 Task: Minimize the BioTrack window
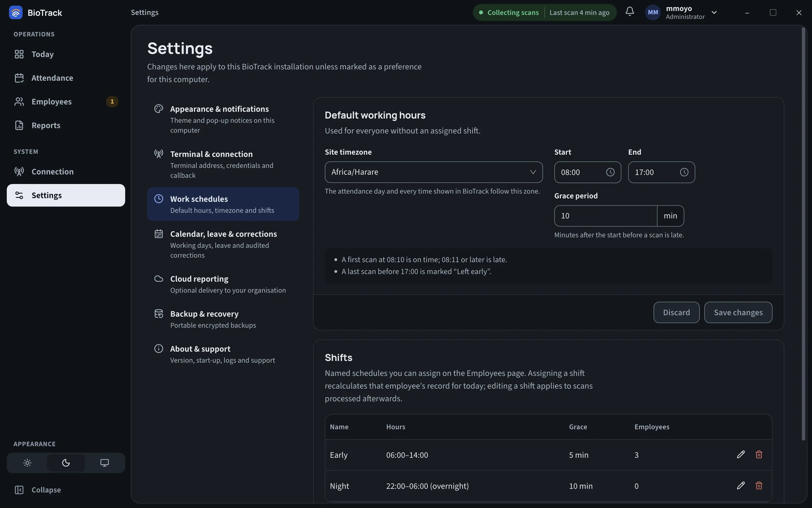coord(747,12)
